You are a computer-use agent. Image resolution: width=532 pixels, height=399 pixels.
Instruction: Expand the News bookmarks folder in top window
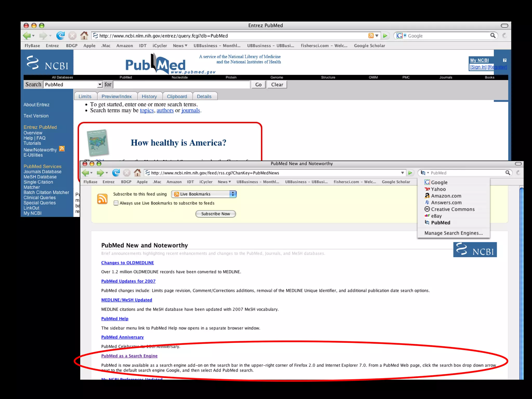tap(180, 46)
